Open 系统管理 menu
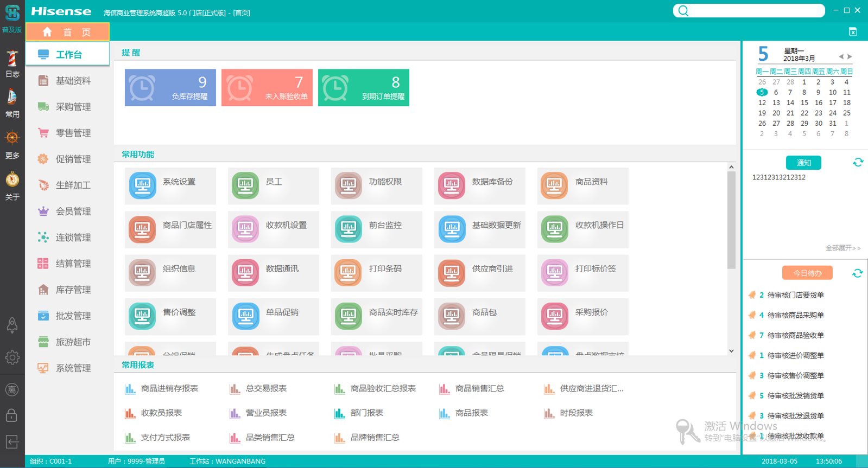 point(68,368)
